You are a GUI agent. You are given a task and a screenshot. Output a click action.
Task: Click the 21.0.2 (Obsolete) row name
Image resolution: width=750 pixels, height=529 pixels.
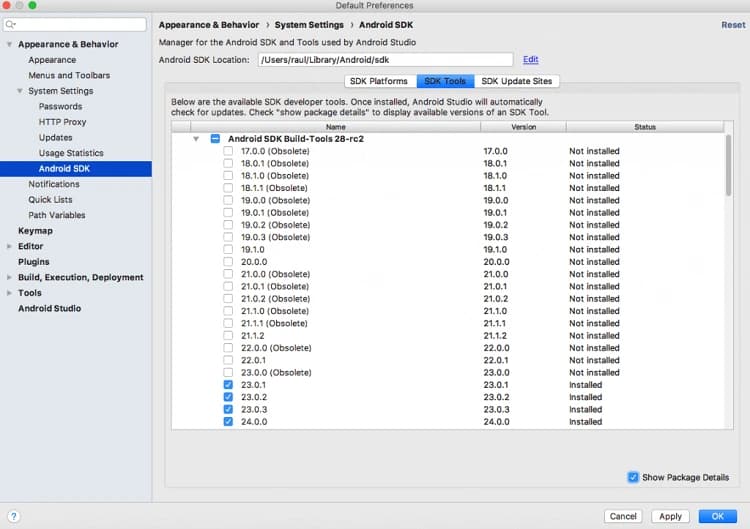(x=275, y=299)
